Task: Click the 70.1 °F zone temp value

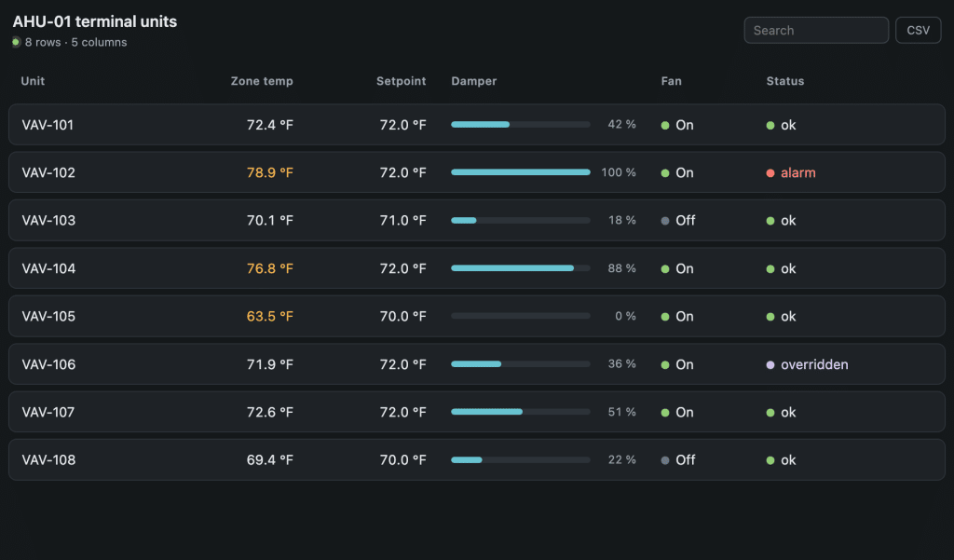Action: (269, 220)
